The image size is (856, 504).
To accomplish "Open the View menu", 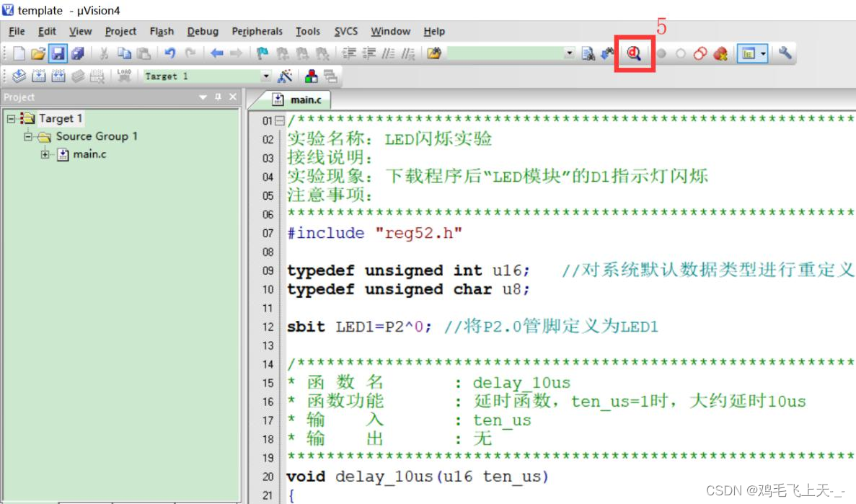I will [x=80, y=31].
